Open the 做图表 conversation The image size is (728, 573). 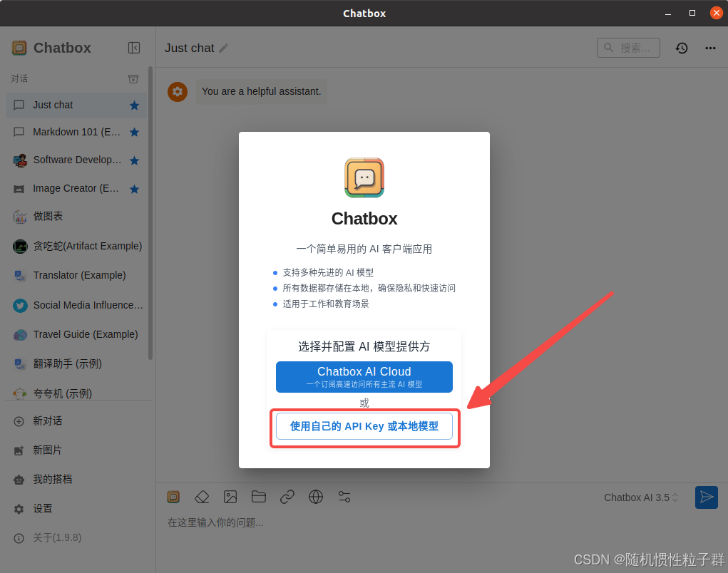coord(77,216)
